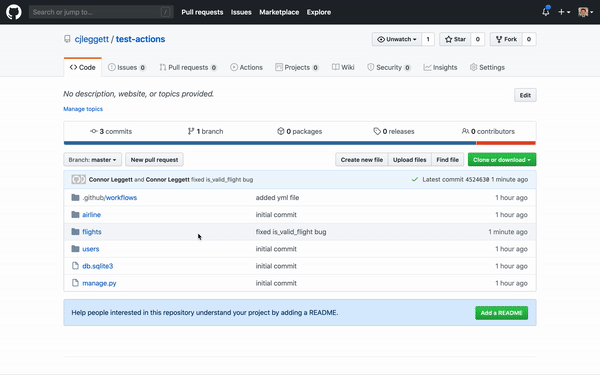Switch to the Actions tab
Screen dimensions: 600x375
[x=246, y=67]
